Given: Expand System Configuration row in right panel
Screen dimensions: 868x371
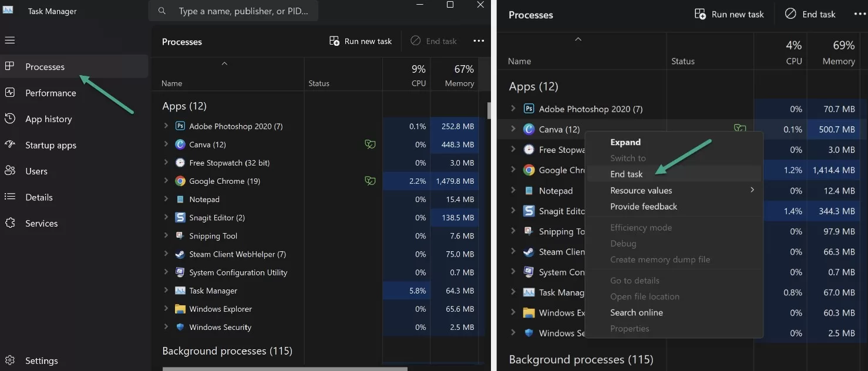Looking at the screenshot, I should coord(513,272).
